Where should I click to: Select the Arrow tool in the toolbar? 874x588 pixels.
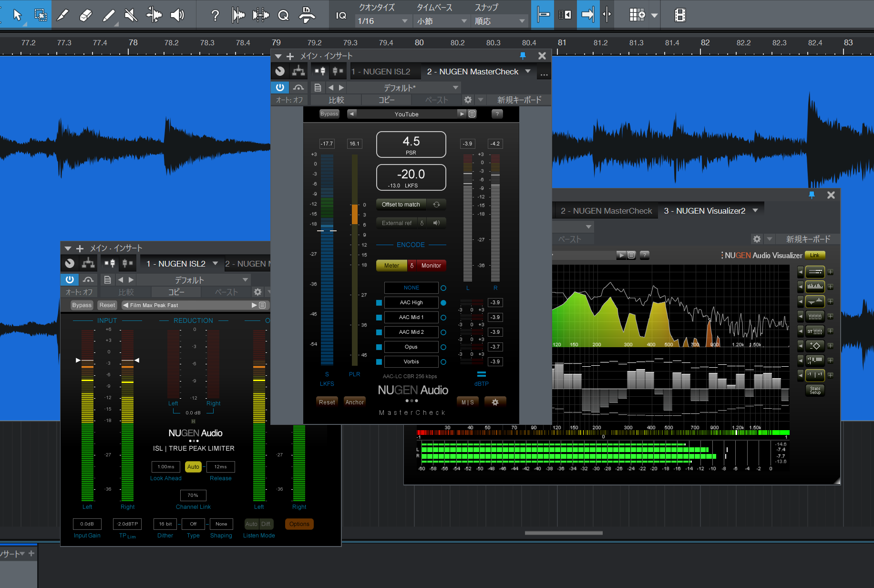click(x=18, y=15)
